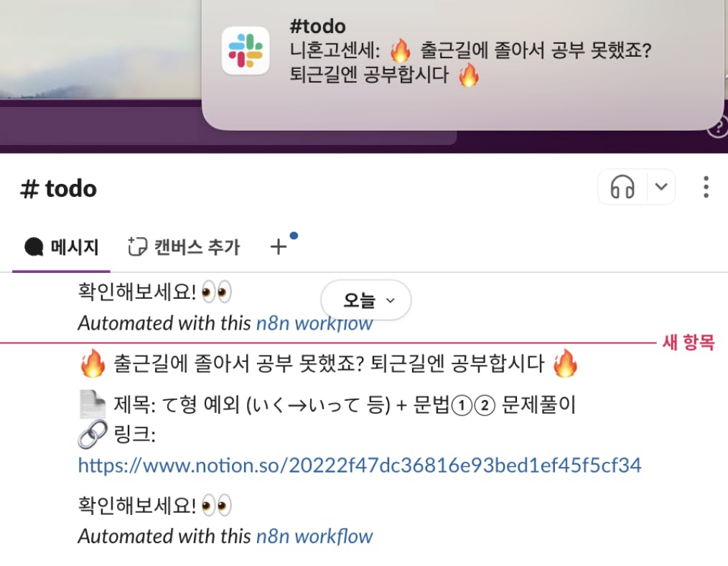Switch to the 메시지 tab
Image resolution: width=728 pixels, height=566 pixels.
click(x=61, y=247)
